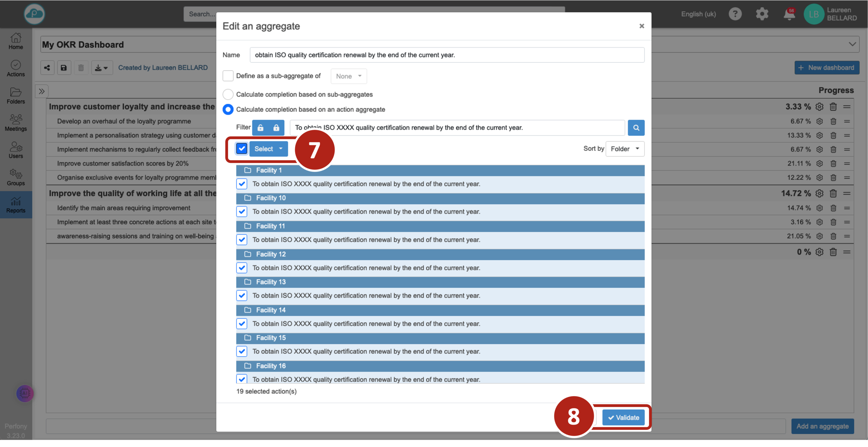Click the aggregate Name input field
Image resolution: width=868 pixels, height=447 pixels.
[447, 55]
